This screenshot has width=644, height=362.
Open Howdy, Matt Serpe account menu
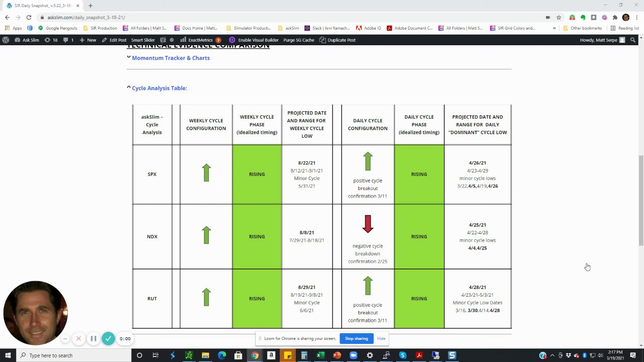coord(602,40)
